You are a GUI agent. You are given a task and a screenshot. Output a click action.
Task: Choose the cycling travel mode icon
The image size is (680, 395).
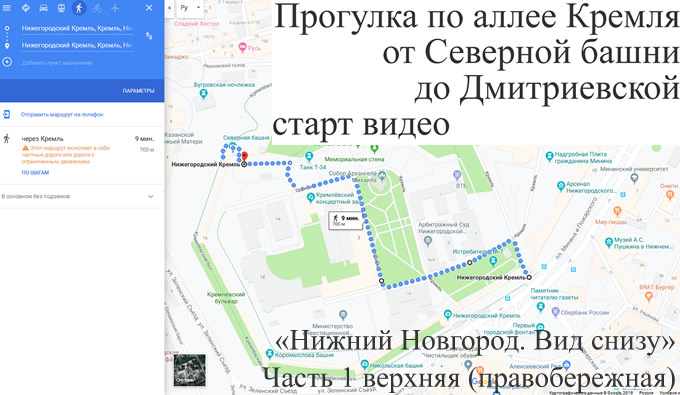click(x=97, y=8)
